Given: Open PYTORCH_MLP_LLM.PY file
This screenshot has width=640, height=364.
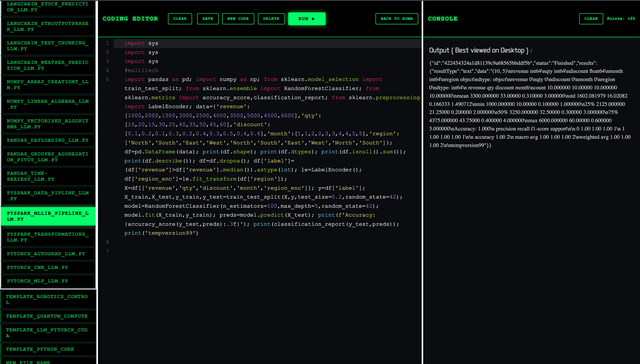Looking at the screenshot, I should [48, 281].
